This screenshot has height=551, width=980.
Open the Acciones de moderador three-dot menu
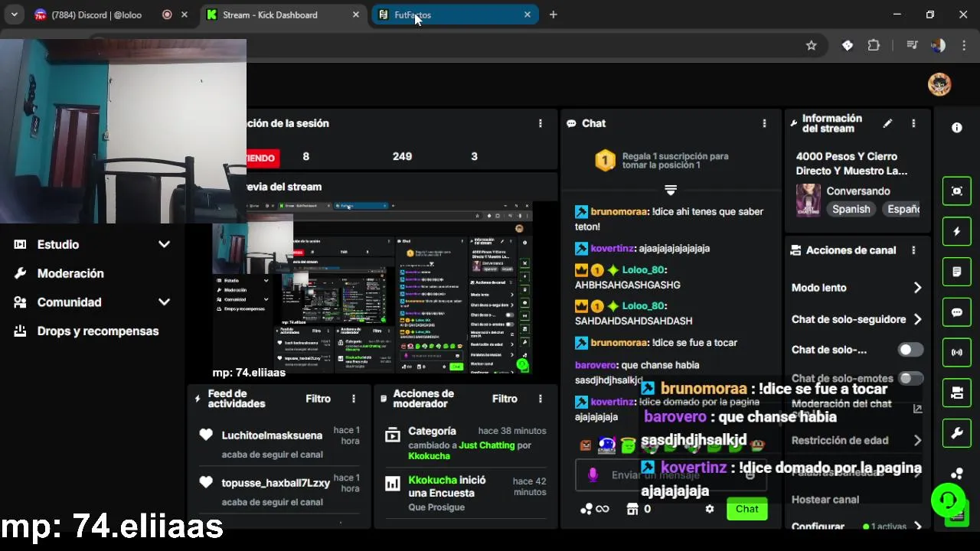pyautogui.click(x=540, y=399)
